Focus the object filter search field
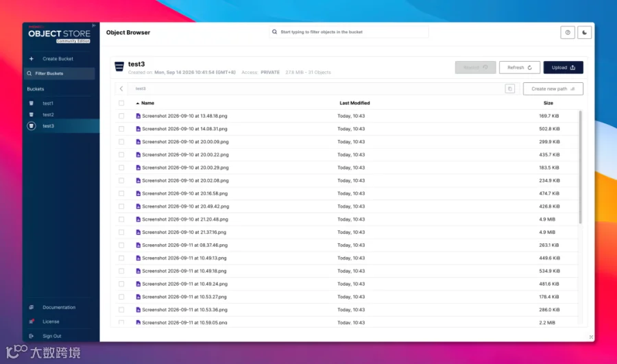Screen dimensions: 617x364 coord(349,32)
